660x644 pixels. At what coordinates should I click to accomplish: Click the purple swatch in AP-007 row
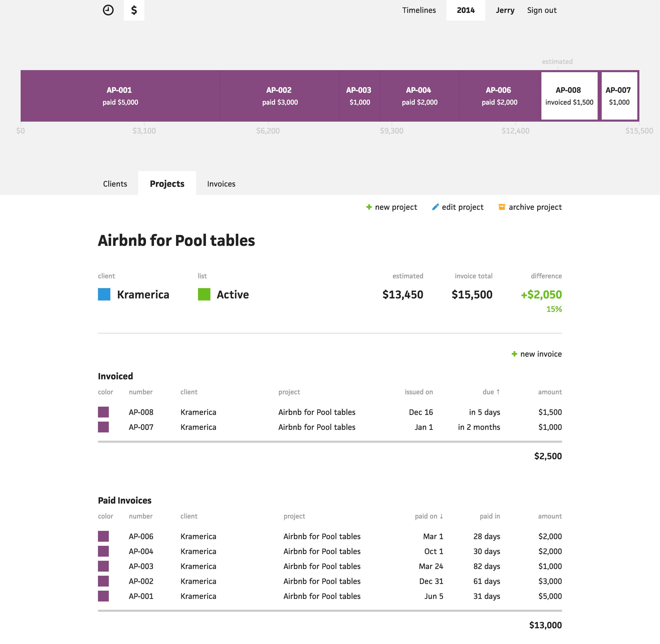tap(103, 427)
